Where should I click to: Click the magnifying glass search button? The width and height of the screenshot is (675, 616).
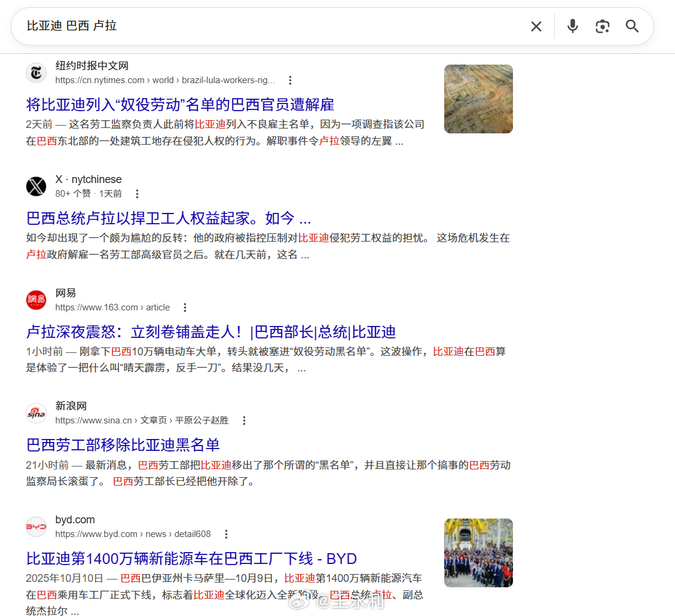click(x=632, y=27)
